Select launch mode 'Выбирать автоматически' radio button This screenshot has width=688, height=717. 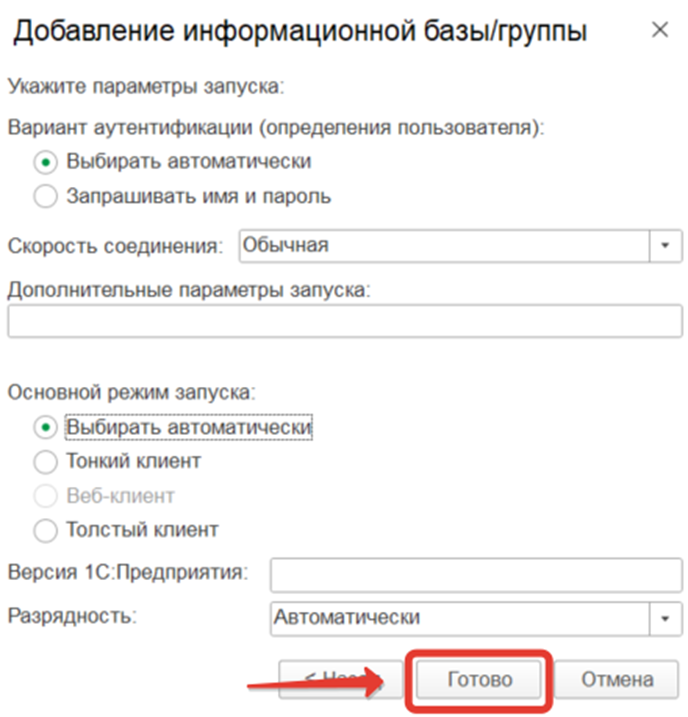click(x=45, y=428)
